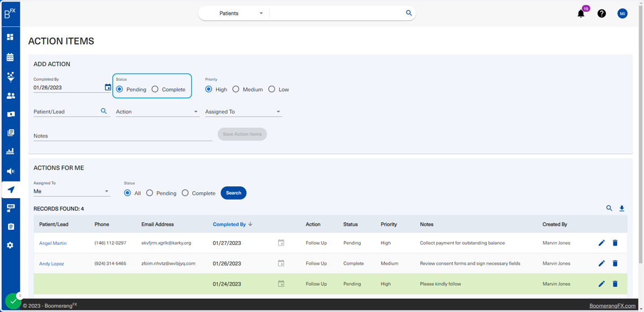
Task: Open the leads funnel sidebar icon
Action: click(10, 76)
